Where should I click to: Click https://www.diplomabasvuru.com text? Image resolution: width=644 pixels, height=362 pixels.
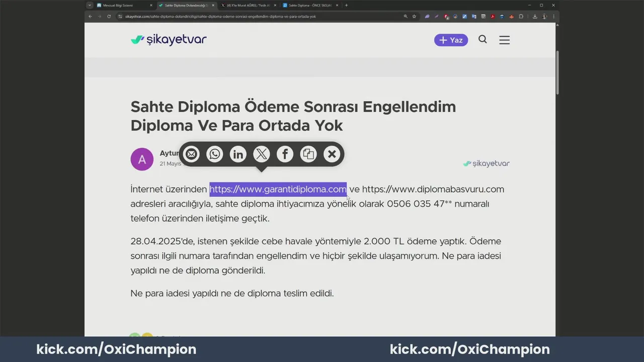433,189
